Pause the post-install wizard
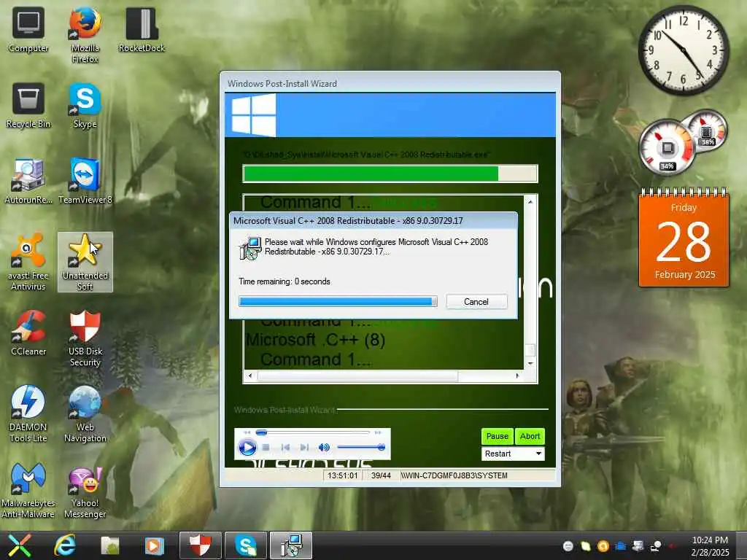The height and width of the screenshot is (560, 747). click(x=497, y=436)
